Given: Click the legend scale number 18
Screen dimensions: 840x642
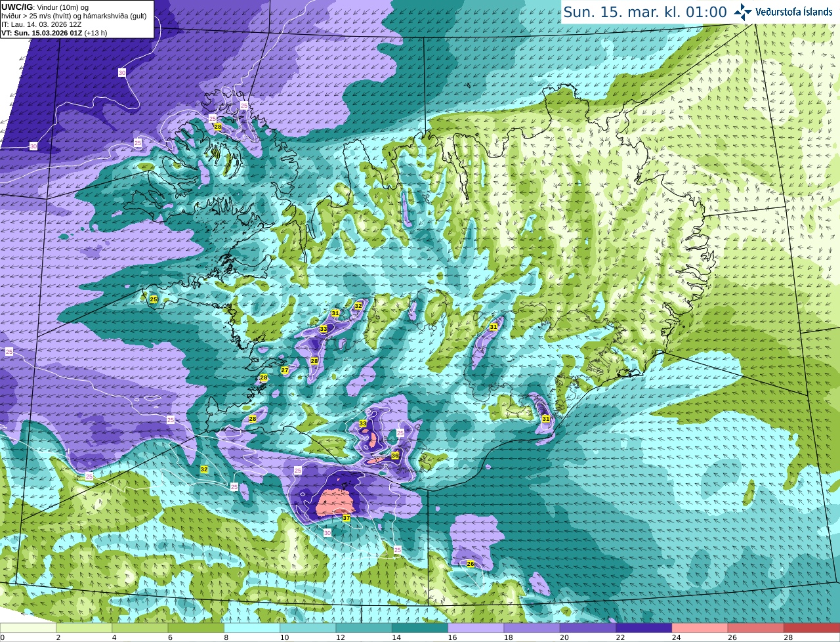Looking at the screenshot, I should (x=508, y=637).
